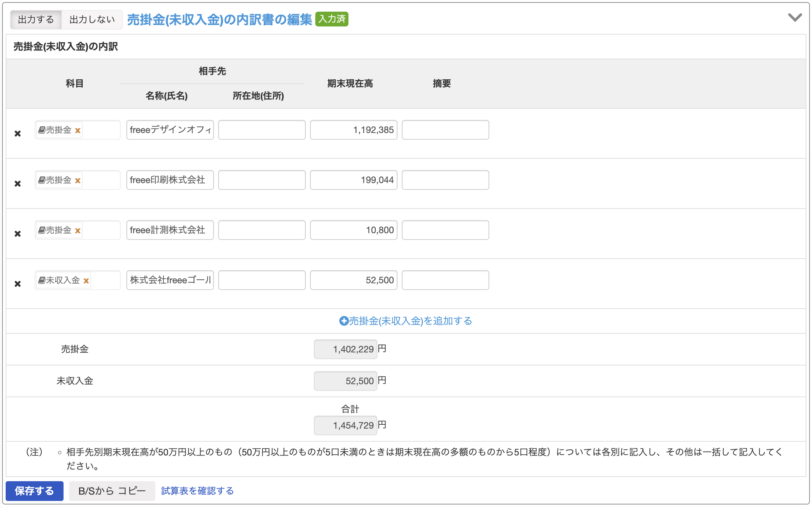Click 売掛金(未収入金)の内訳書の編集 heading
This screenshot has height=508, width=812.
(220, 19)
